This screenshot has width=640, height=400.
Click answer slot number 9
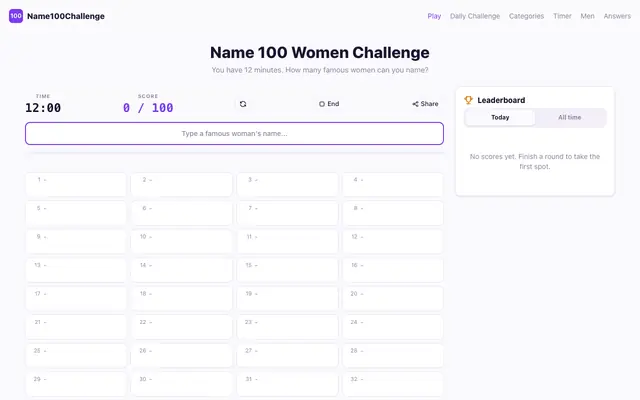pyautogui.click(x=76, y=242)
